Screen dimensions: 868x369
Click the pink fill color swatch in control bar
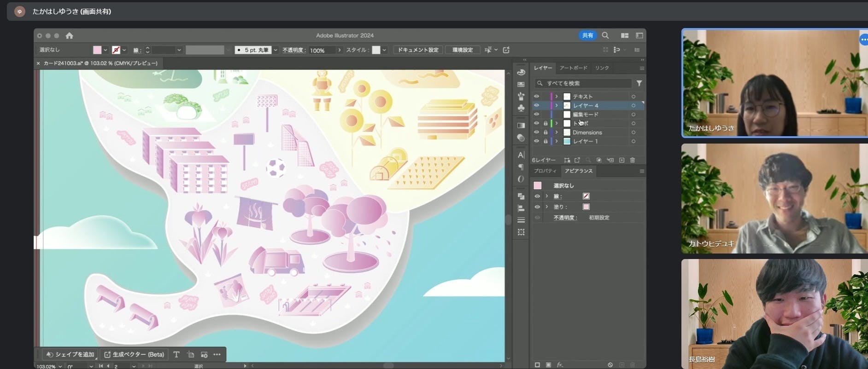pyautogui.click(x=97, y=50)
